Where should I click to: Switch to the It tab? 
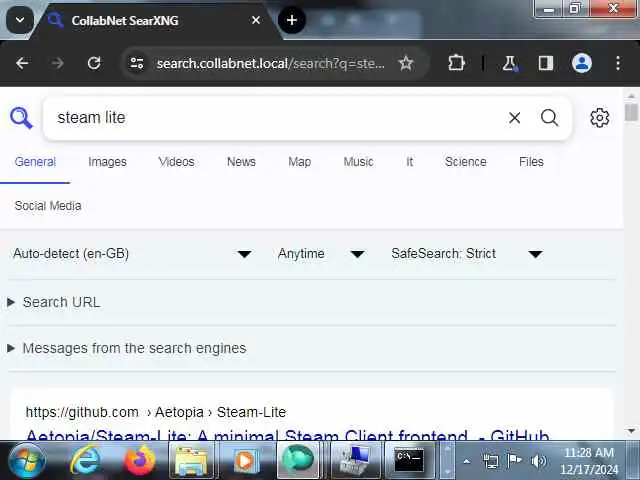point(409,162)
